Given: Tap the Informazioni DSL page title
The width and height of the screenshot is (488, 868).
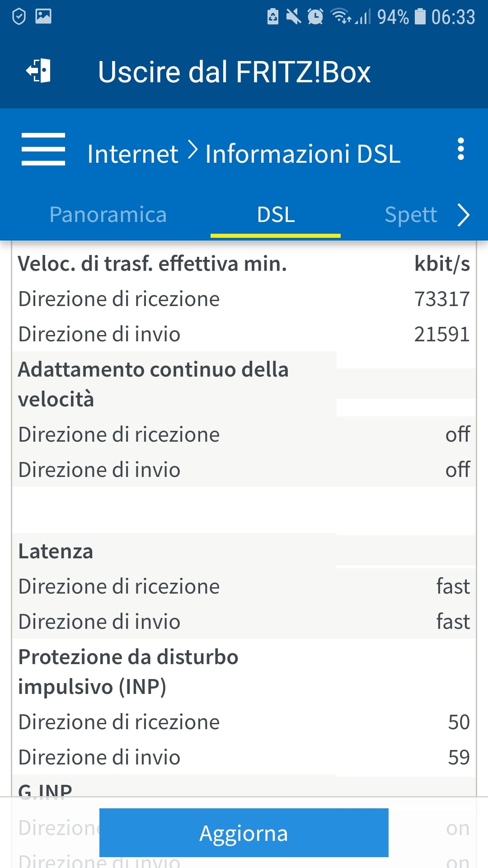Looking at the screenshot, I should tap(303, 154).
